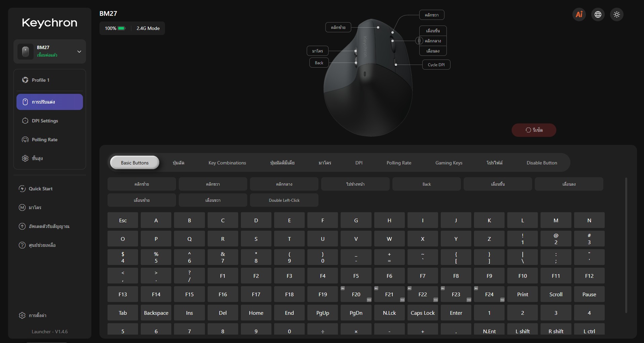Click the Keychron logo
Image resolution: width=644 pixels, height=343 pixels.
tap(50, 23)
